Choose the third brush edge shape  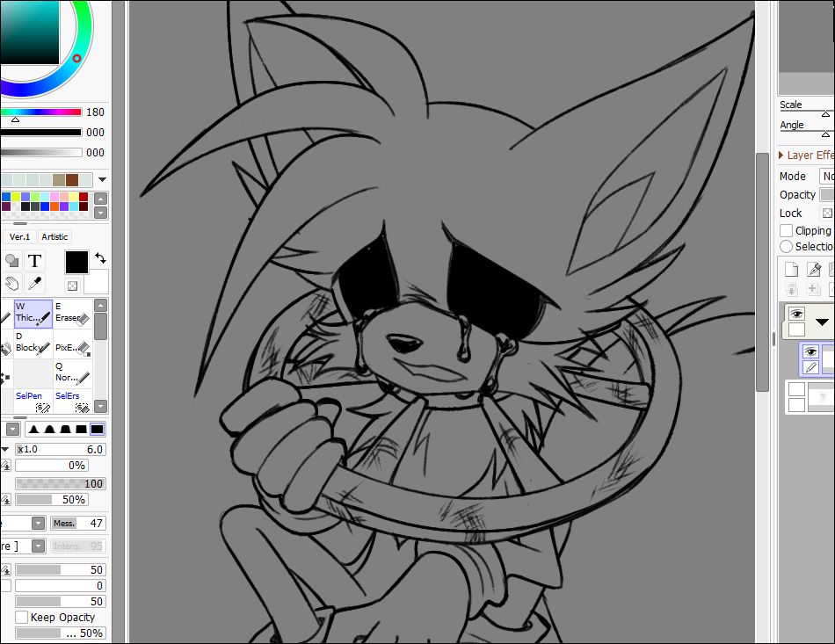pos(66,429)
